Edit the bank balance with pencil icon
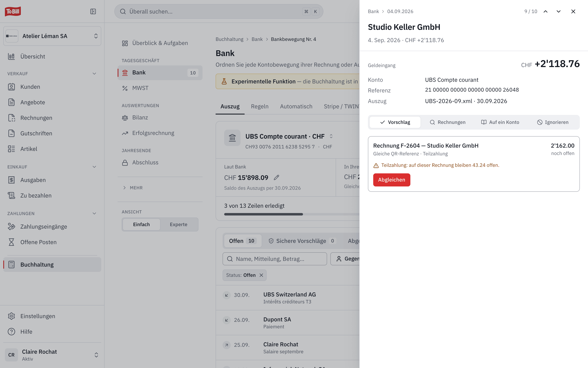Image resolution: width=588 pixels, height=368 pixels. click(276, 178)
